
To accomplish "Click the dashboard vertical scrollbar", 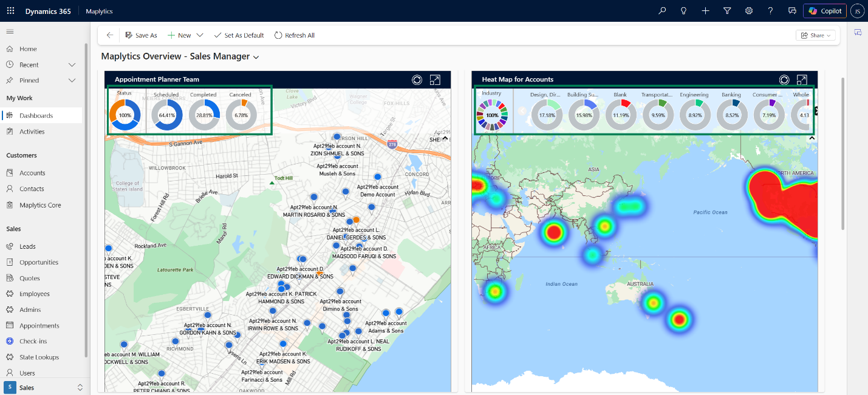I will click(842, 154).
